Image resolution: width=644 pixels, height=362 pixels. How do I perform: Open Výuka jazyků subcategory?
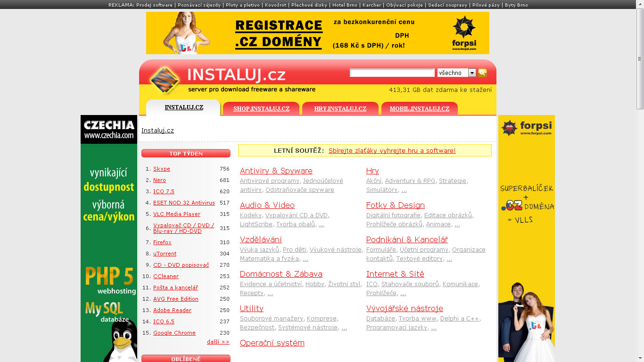tap(260, 250)
